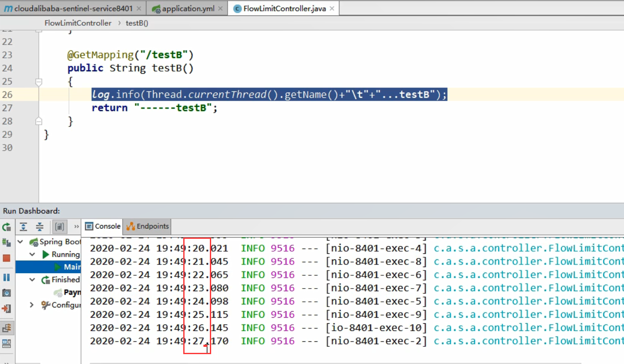This screenshot has height=364, width=624.
Task: Click the Rerun icon in Run Dashboard
Action: click(x=6, y=227)
